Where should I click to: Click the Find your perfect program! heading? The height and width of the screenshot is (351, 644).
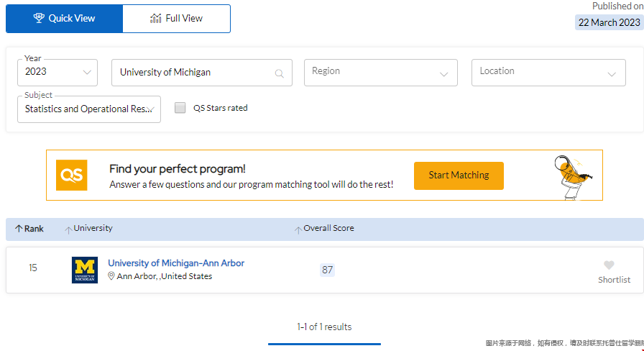pyautogui.click(x=178, y=169)
